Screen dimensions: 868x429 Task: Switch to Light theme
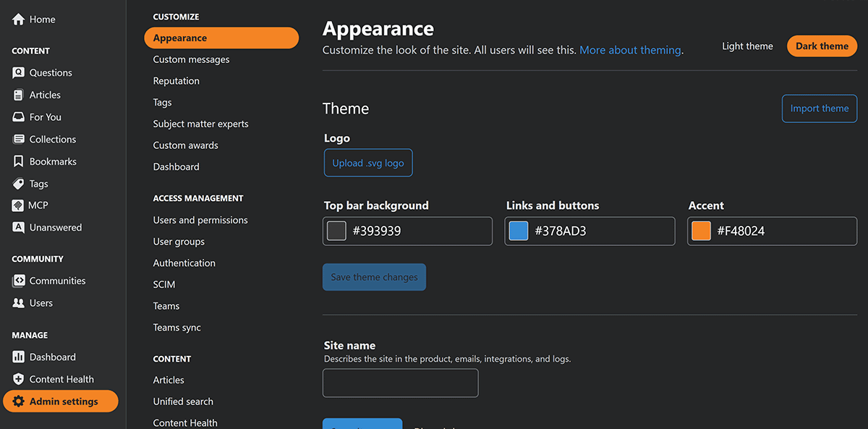click(x=747, y=46)
